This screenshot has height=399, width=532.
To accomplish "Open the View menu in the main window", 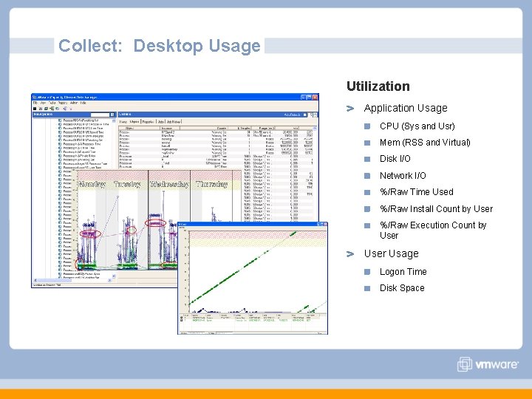I will pos(44,103).
